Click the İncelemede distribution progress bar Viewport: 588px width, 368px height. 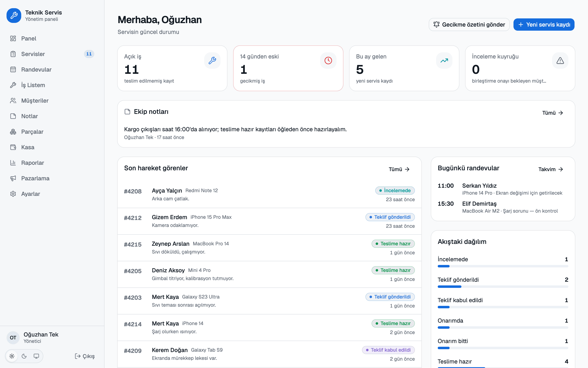pos(503,266)
